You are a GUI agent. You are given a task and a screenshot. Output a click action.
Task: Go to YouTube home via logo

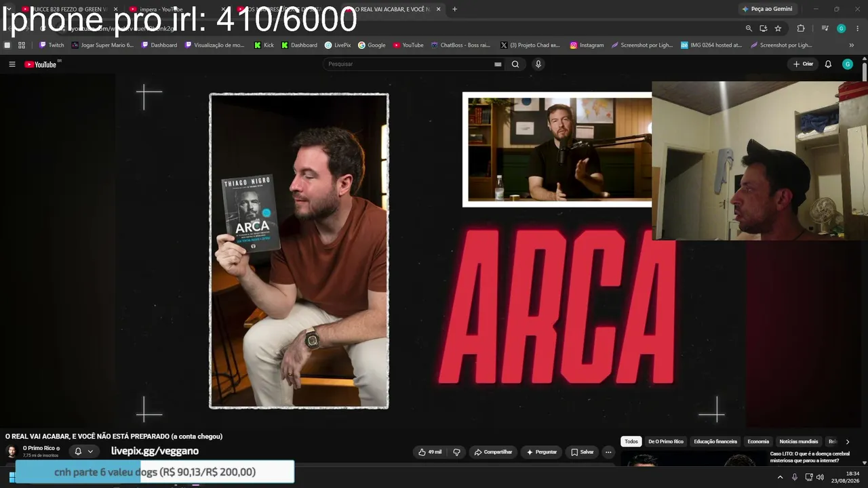41,64
